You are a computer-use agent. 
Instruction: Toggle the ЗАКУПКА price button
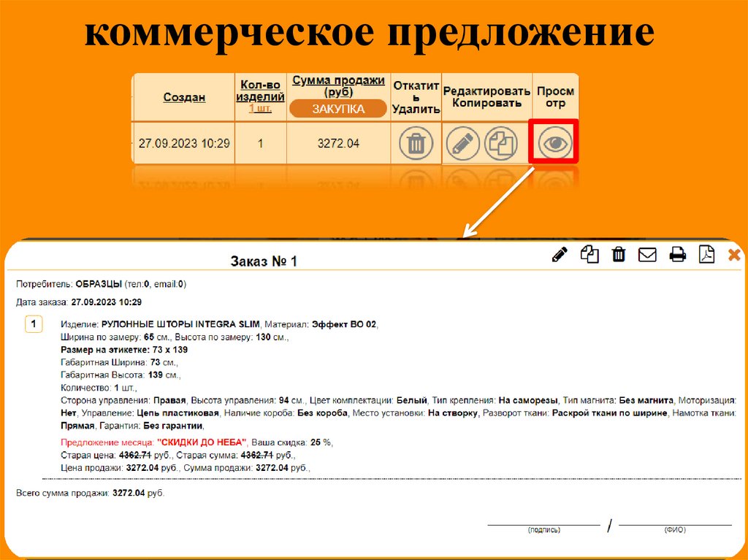[338, 109]
